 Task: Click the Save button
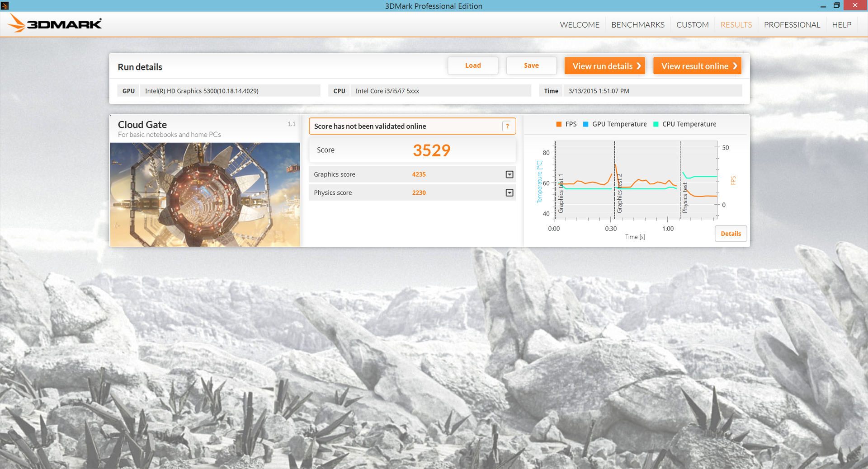click(531, 66)
